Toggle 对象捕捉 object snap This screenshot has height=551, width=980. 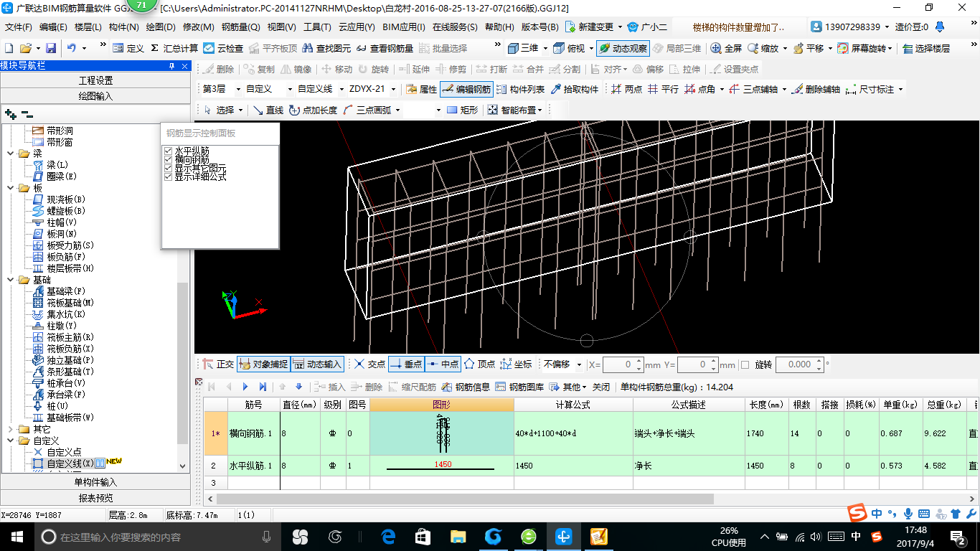point(263,364)
